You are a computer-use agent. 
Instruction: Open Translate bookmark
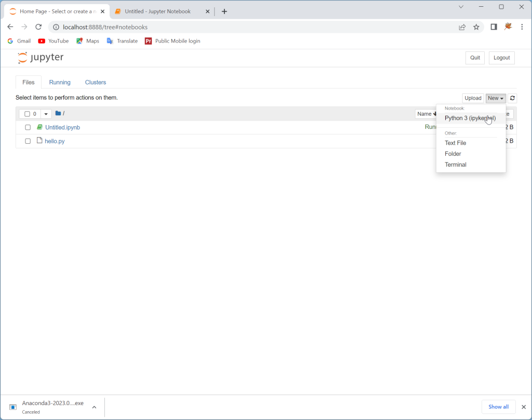(122, 41)
